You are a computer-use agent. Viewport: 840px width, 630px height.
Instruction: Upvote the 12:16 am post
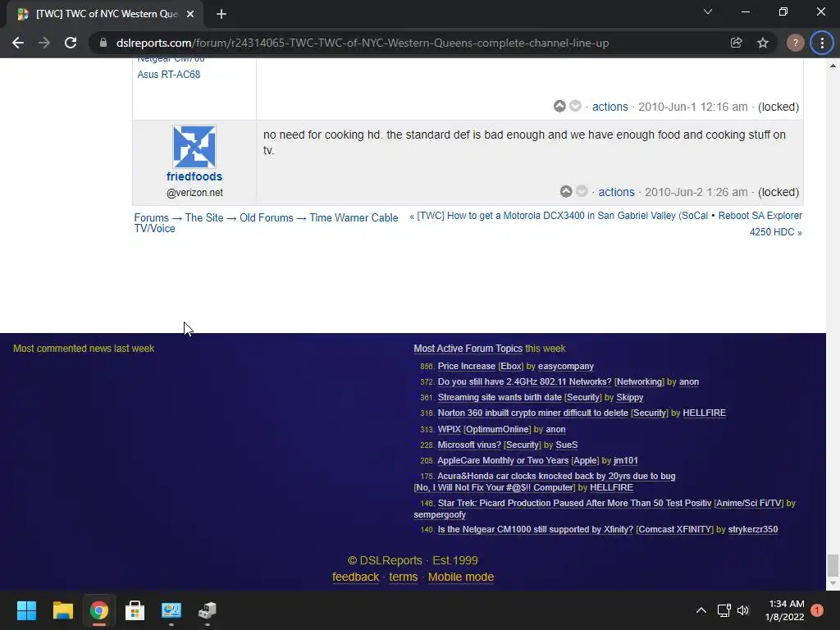[559, 106]
